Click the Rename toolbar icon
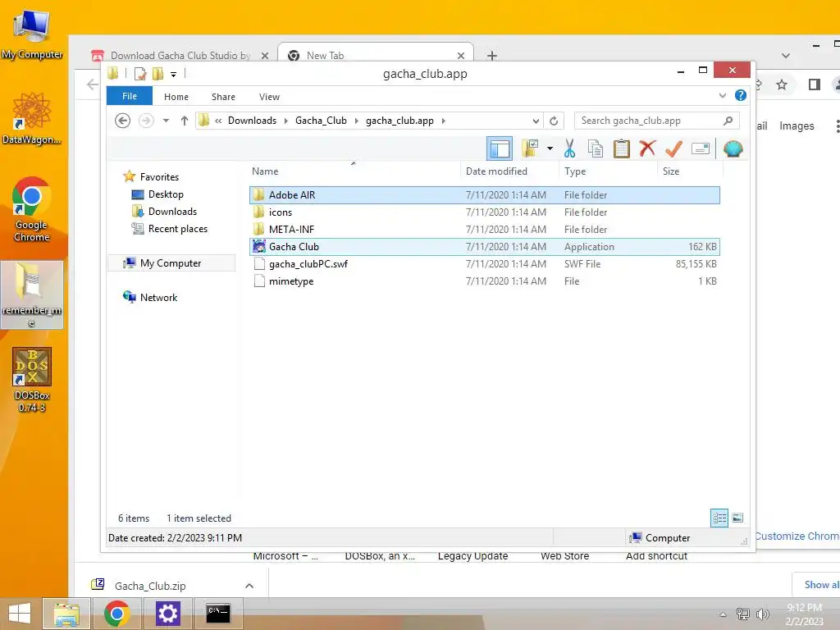Screen dimensions: 840x630 [701, 148]
